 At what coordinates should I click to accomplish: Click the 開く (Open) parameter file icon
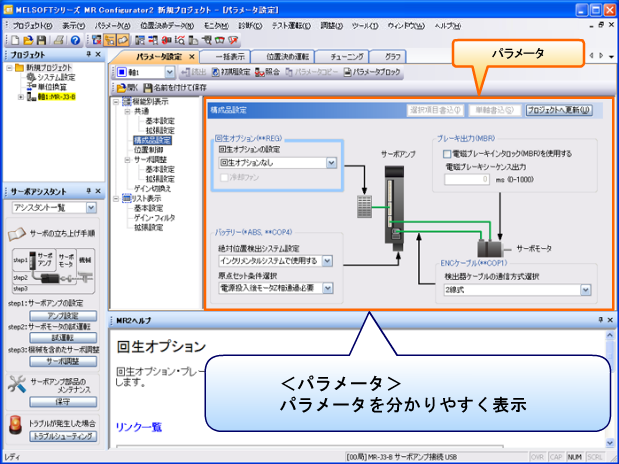(124, 89)
